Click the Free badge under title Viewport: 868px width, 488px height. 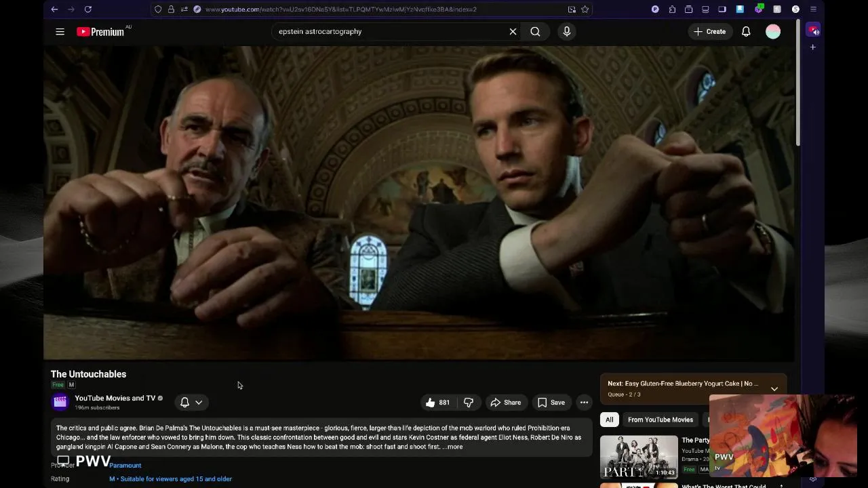(x=58, y=384)
